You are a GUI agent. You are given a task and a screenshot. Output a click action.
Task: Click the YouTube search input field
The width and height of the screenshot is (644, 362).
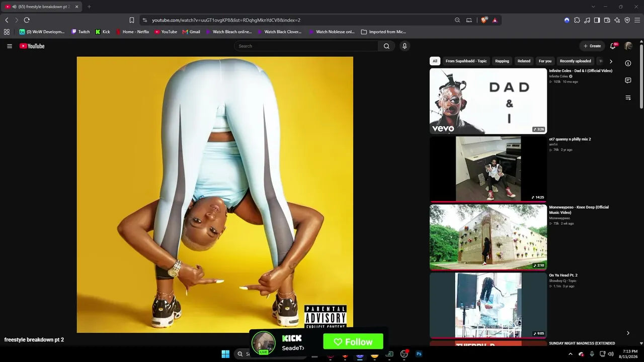(x=306, y=46)
